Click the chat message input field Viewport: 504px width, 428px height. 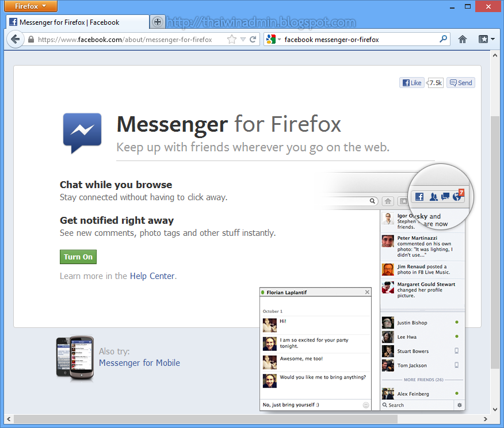[312, 405]
